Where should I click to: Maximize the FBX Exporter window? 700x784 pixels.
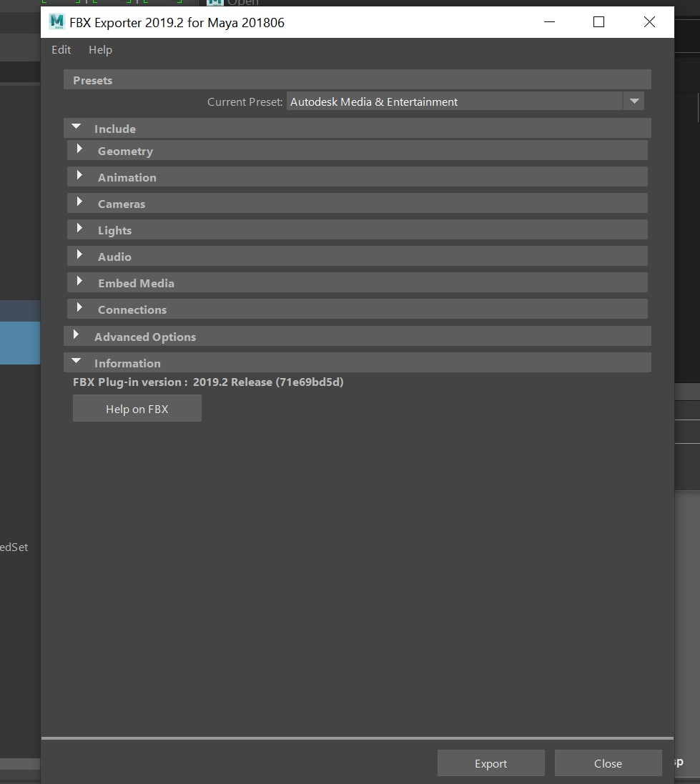[x=598, y=22]
